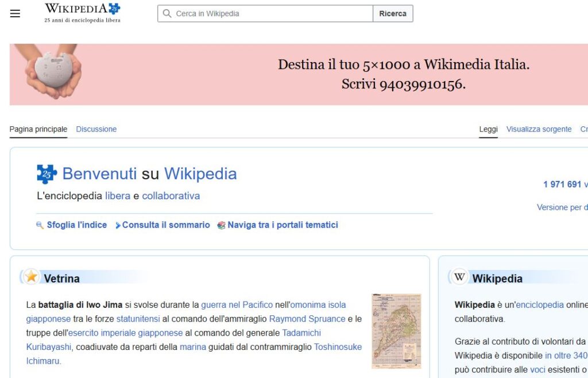Open the Visualizza sorgente tab
The width and height of the screenshot is (588, 378).
539,129
